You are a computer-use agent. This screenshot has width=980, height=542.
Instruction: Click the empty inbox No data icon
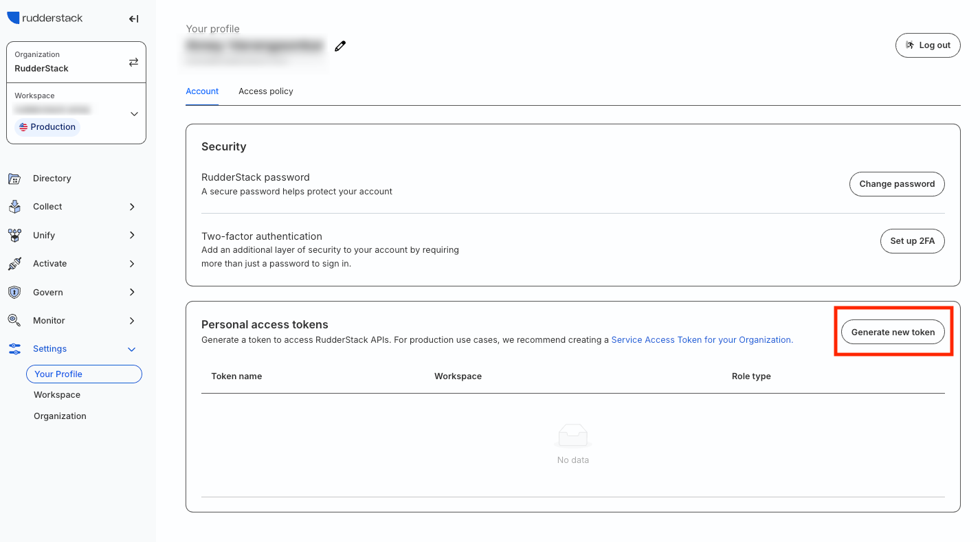coord(572,436)
